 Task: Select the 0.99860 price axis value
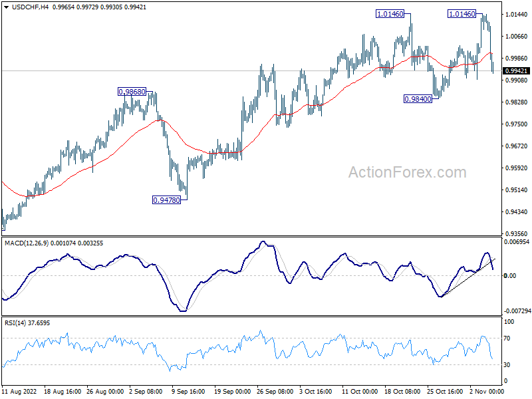517,59
